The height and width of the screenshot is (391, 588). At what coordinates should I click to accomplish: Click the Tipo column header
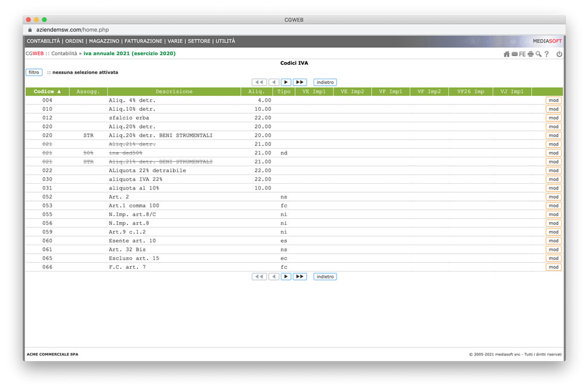(x=284, y=91)
